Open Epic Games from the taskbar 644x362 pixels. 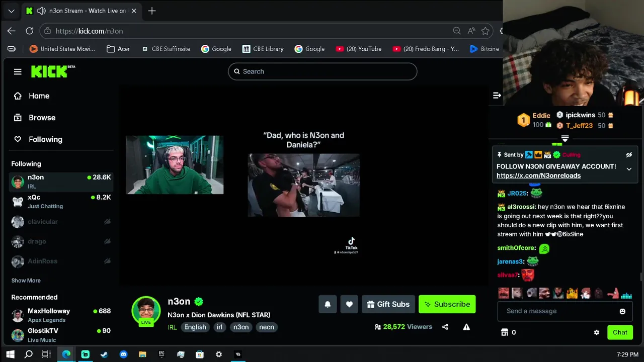tap(162, 354)
